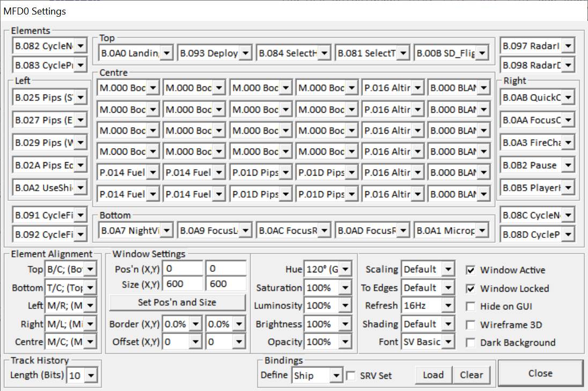Open the B.00B SD_Flig top dropdown
This screenshot has width=588, height=391.
click(451, 53)
